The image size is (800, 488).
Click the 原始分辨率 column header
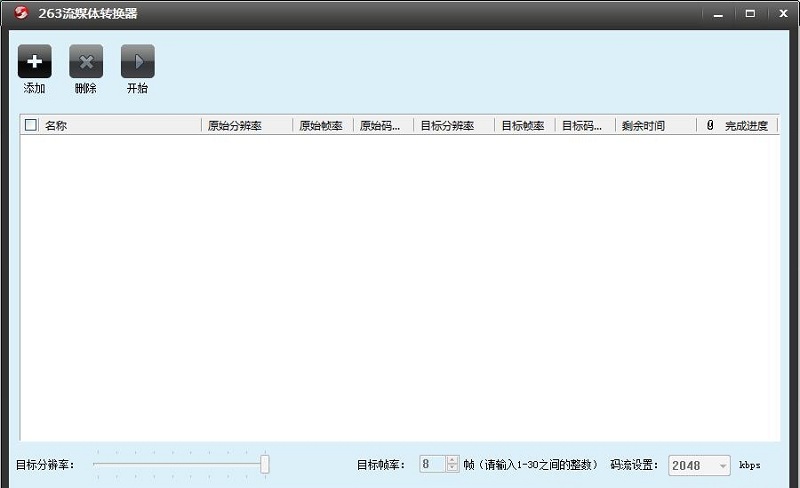[247, 126]
